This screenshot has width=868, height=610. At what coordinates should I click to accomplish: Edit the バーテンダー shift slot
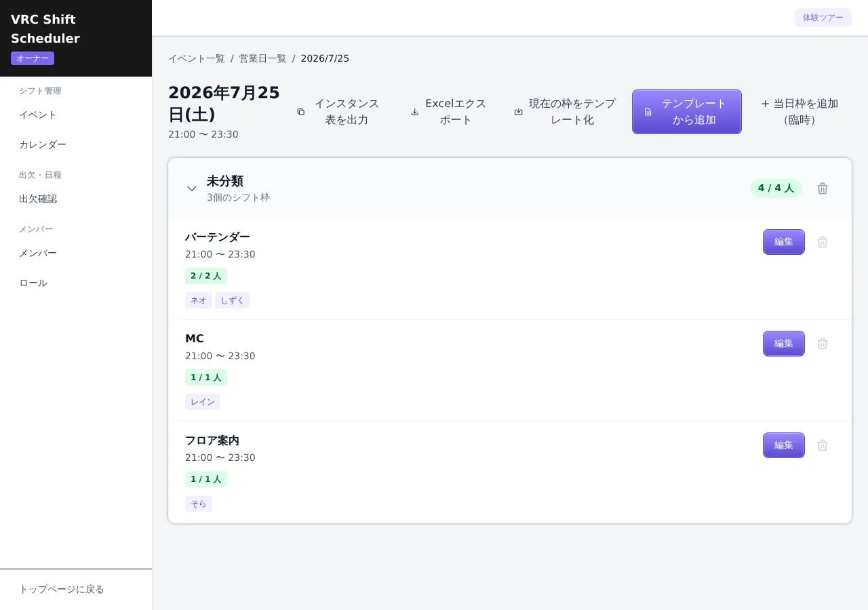pyautogui.click(x=784, y=242)
